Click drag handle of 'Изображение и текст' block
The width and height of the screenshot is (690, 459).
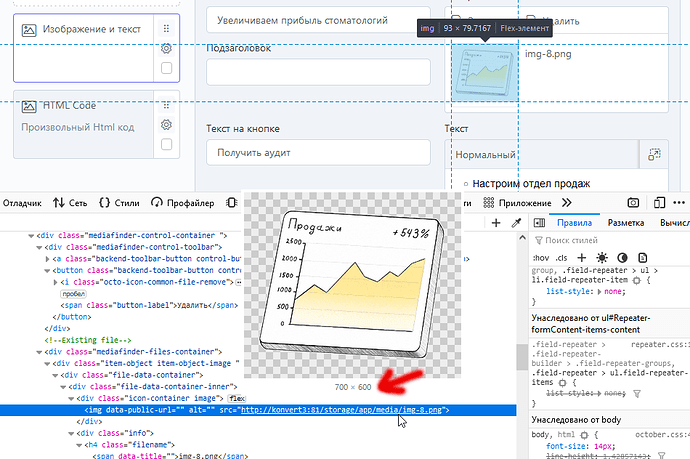pos(166,29)
